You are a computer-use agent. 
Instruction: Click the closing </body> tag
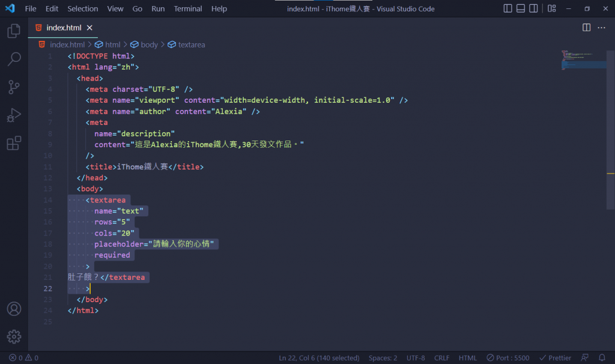pyautogui.click(x=92, y=300)
